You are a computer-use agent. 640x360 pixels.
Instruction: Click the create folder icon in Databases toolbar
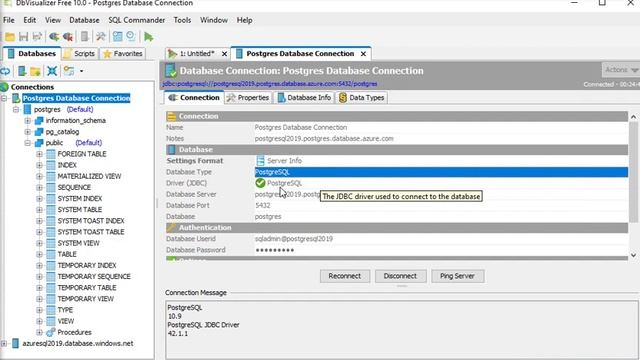pyautogui.click(x=36, y=71)
